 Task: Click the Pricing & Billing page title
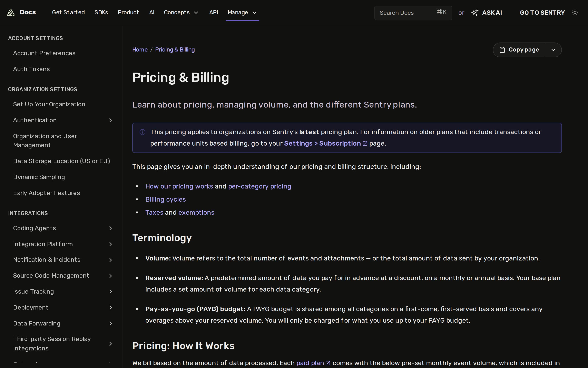pos(181,78)
